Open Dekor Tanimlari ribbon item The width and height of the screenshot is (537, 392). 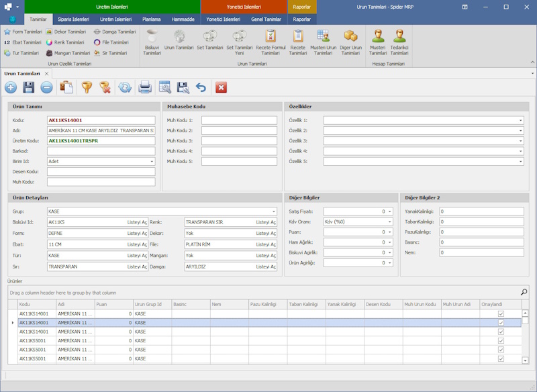66,32
